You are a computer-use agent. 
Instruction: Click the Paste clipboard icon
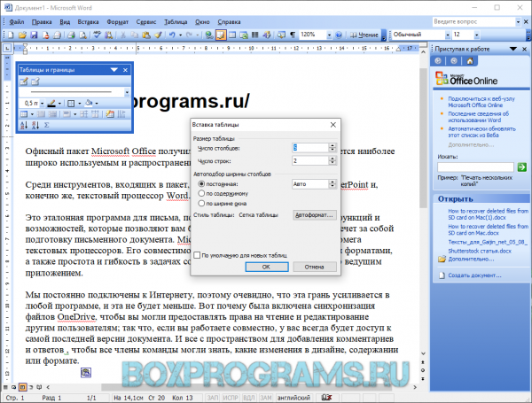pos(146,35)
